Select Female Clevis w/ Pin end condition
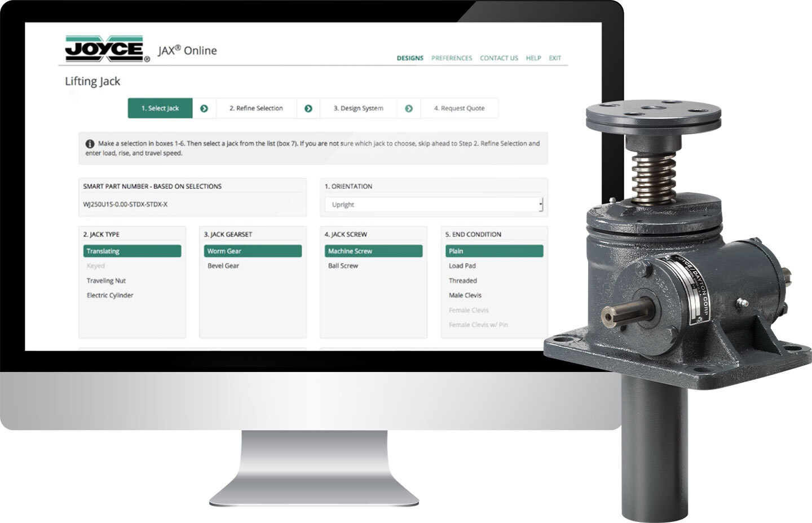Viewport: 812px width, 523px height. point(478,325)
